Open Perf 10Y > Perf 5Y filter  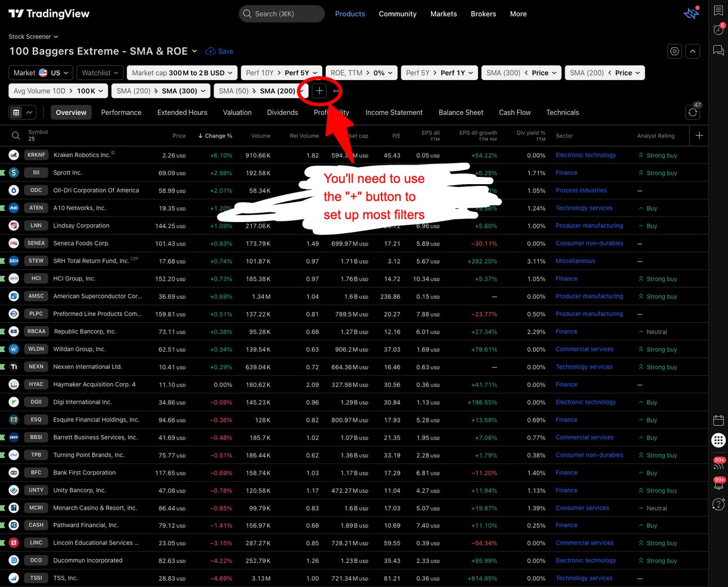[282, 73]
